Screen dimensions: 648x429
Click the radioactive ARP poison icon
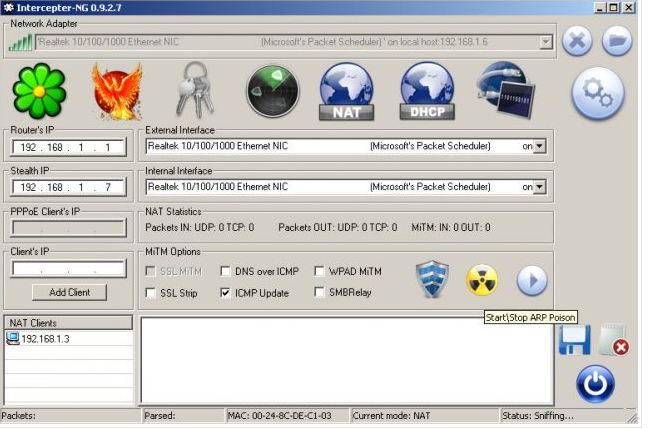pos(482,281)
